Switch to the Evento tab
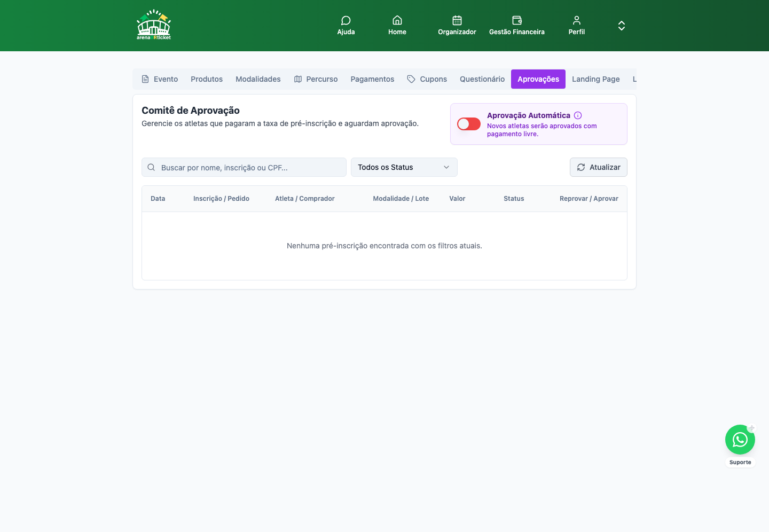Viewport: 769px width, 532px height. pyautogui.click(x=160, y=79)
